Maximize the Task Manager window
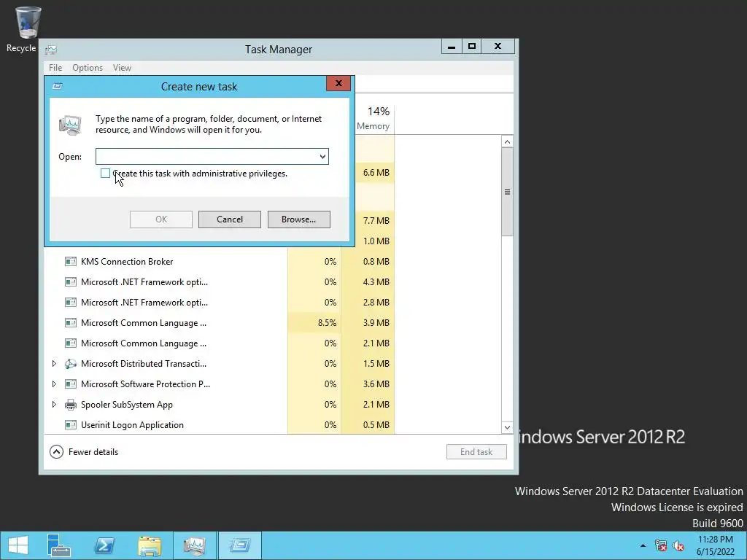Screen dimensions: 747x560 point(472,47)
